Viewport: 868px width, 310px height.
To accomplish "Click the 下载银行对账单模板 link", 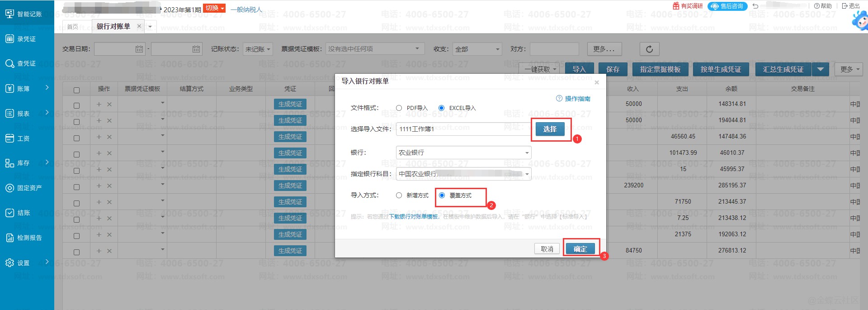I will tap(413, 217).
